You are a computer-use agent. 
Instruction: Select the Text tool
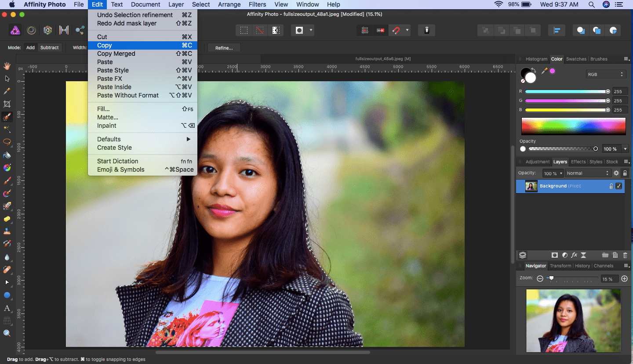(7, 308)
